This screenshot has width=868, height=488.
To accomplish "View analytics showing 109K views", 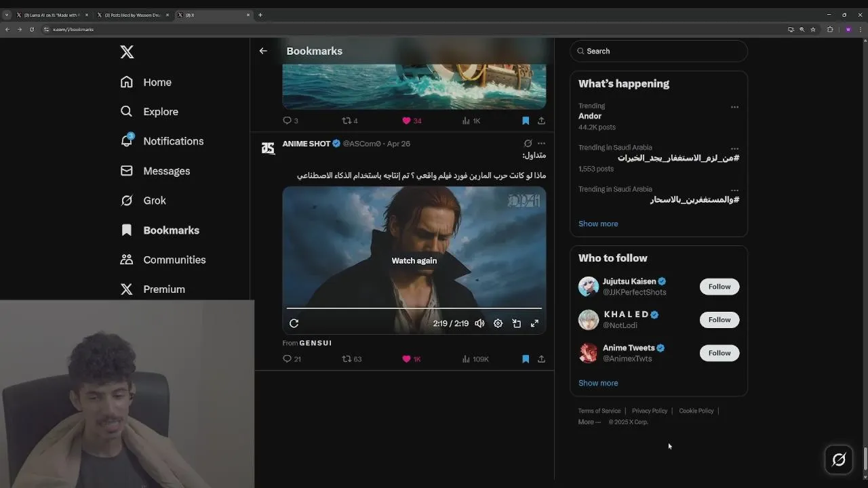I will 475,359.
